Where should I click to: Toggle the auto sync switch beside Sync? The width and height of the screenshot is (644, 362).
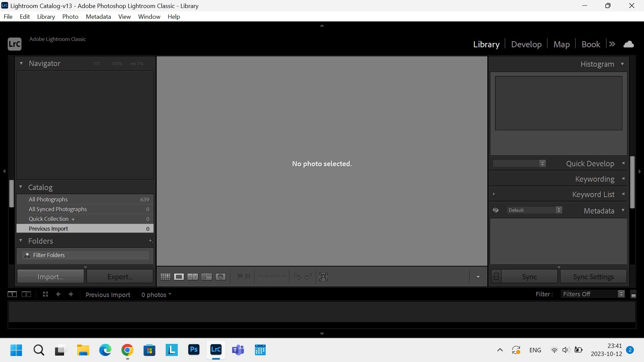(496, 277)
